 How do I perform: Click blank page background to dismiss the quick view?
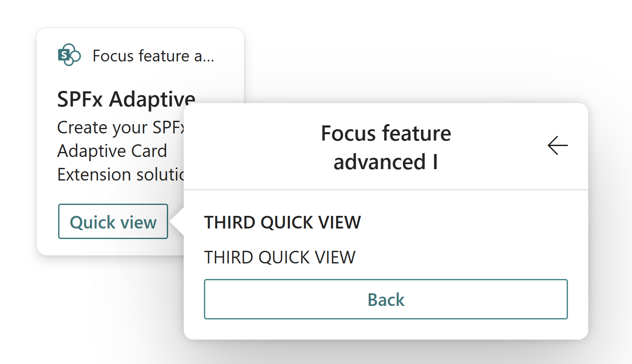click(421, 50)
